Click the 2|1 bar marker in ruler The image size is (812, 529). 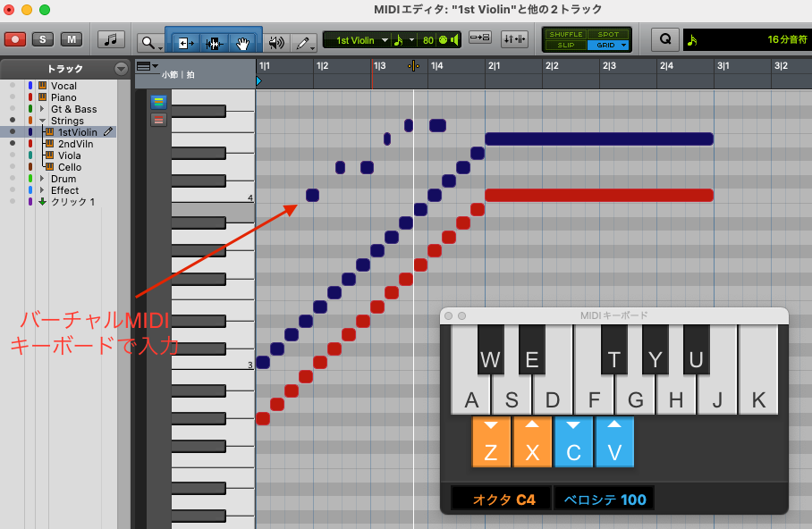[x=494, y=66]
